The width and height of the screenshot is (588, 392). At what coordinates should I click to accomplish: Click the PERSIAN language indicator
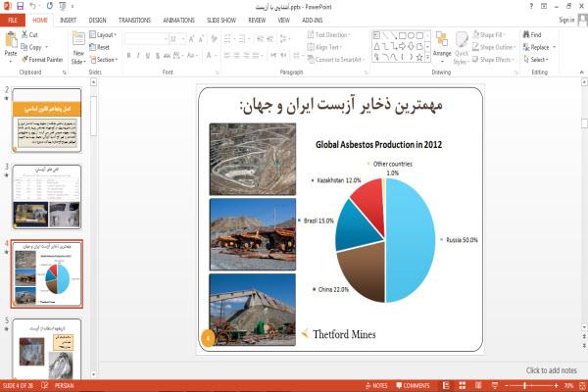(x=64, y=385)
